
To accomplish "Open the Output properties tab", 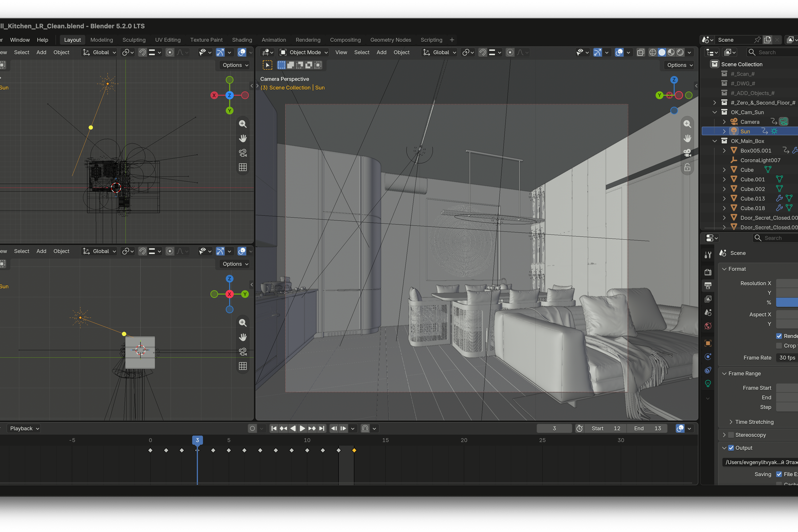I will pyautogui.click(x=708, y=286).
